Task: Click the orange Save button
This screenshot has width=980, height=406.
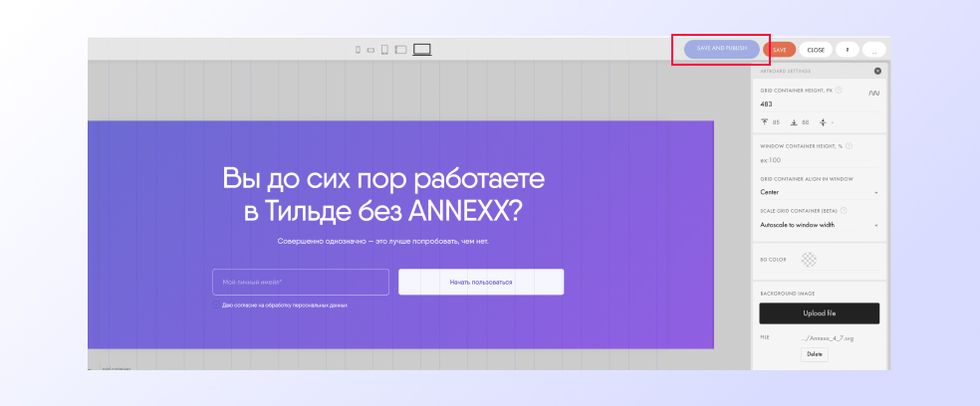Action: (x=780, y=50)
